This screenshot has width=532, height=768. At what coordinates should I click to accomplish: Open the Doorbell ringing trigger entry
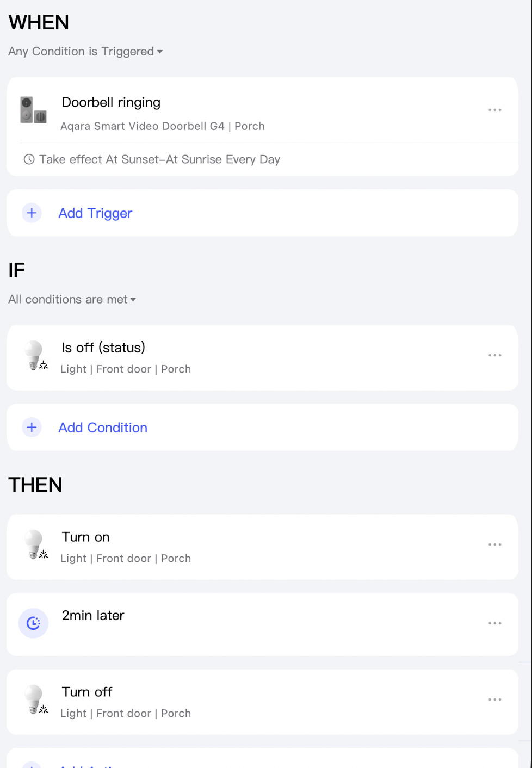(111, 103)
